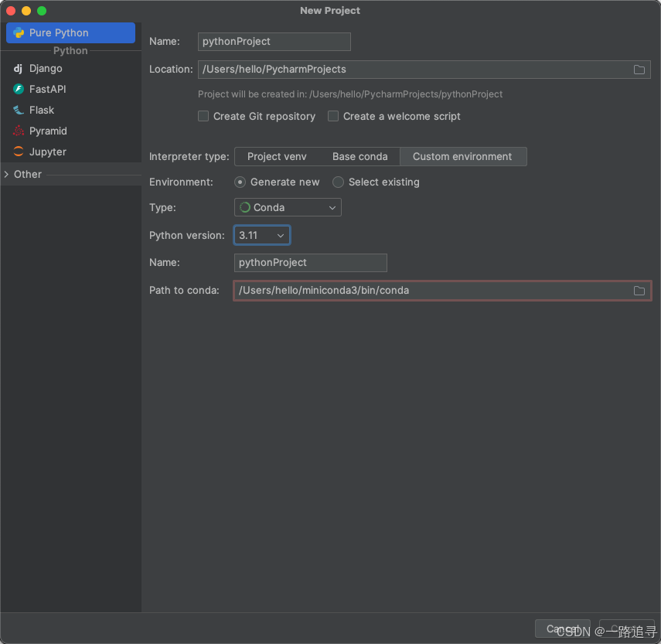Select Pure Python project type

[x=70, y=33]
